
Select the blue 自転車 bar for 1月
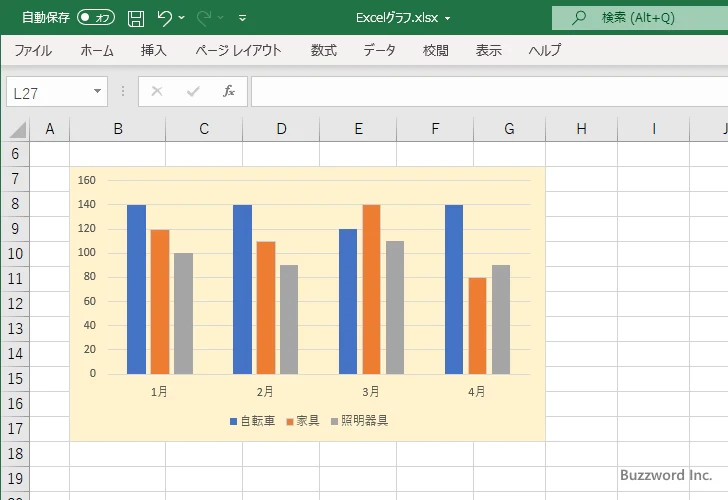tap(136, 289)
